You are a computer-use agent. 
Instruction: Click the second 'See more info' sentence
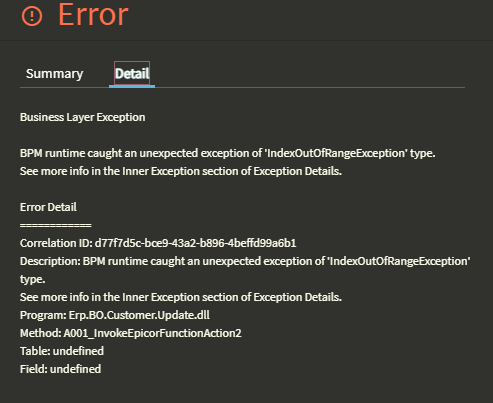(181, 297)
